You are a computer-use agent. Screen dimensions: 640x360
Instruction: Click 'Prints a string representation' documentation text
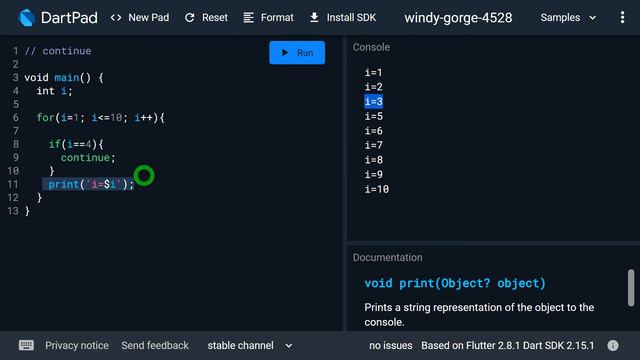(479, 315)
